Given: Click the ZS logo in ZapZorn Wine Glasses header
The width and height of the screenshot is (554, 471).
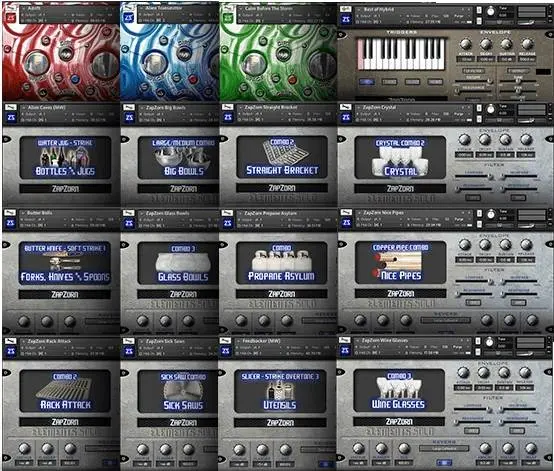Looking at the screenshot, I should coord(345,351).
